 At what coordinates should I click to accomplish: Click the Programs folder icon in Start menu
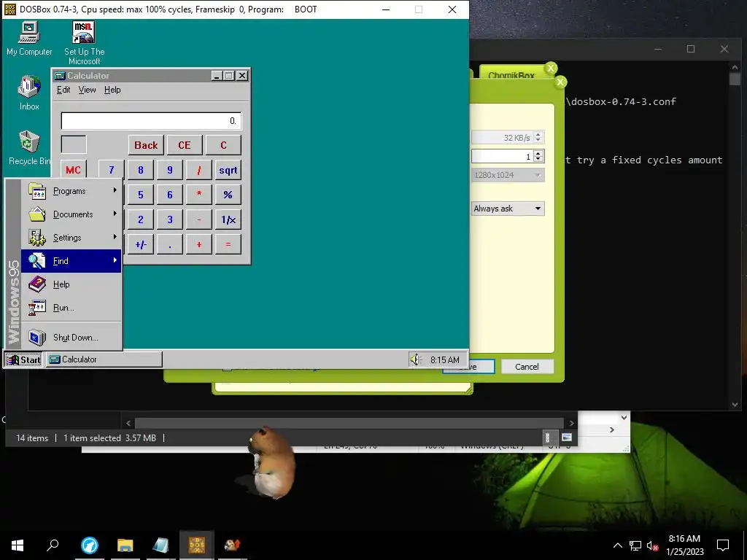tap(36, 191)
